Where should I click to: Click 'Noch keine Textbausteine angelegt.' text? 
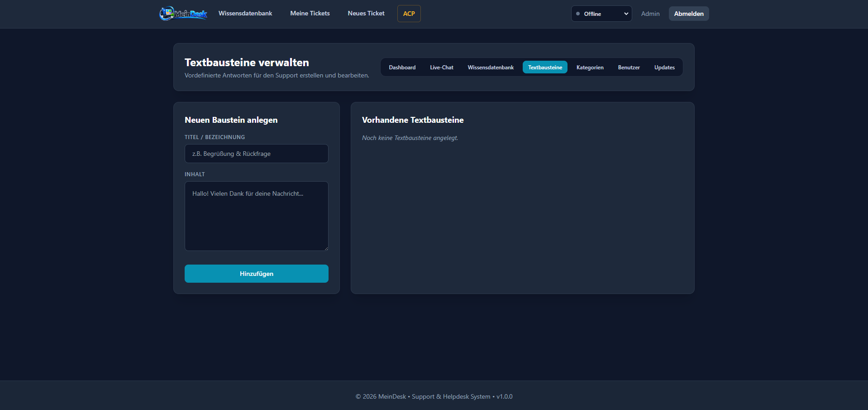click(410, 138)
